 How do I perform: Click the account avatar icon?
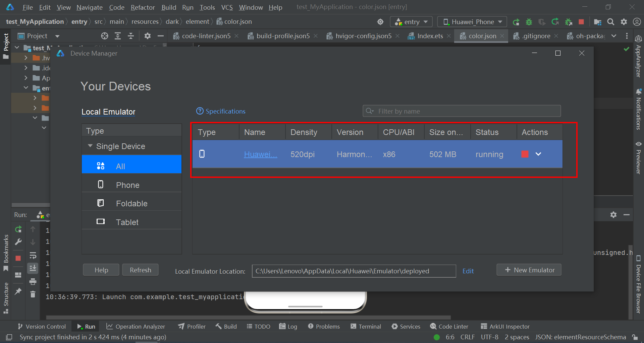(637, 22)
